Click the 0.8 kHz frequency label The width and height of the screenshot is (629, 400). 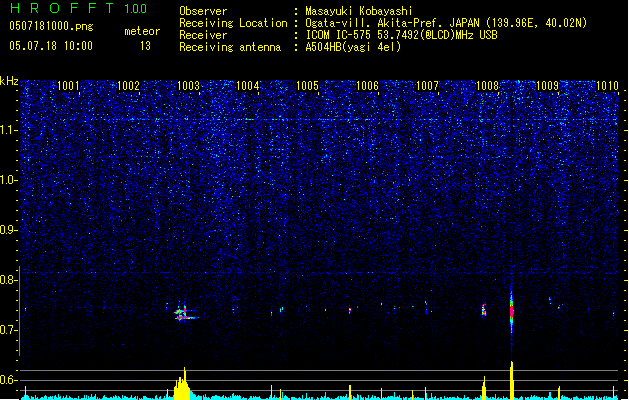(x=9, y=280)
